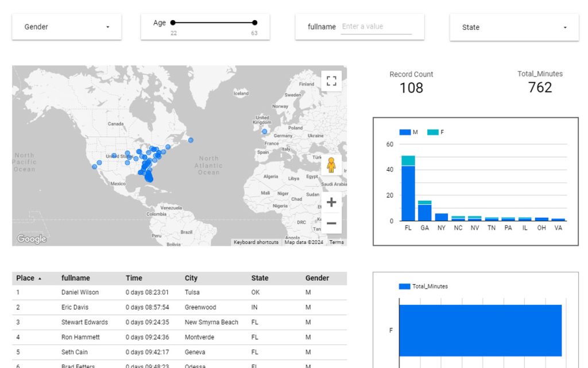588x368 pixels.
Task: Select the FL bar in state chart
Action: click(408, 188)
